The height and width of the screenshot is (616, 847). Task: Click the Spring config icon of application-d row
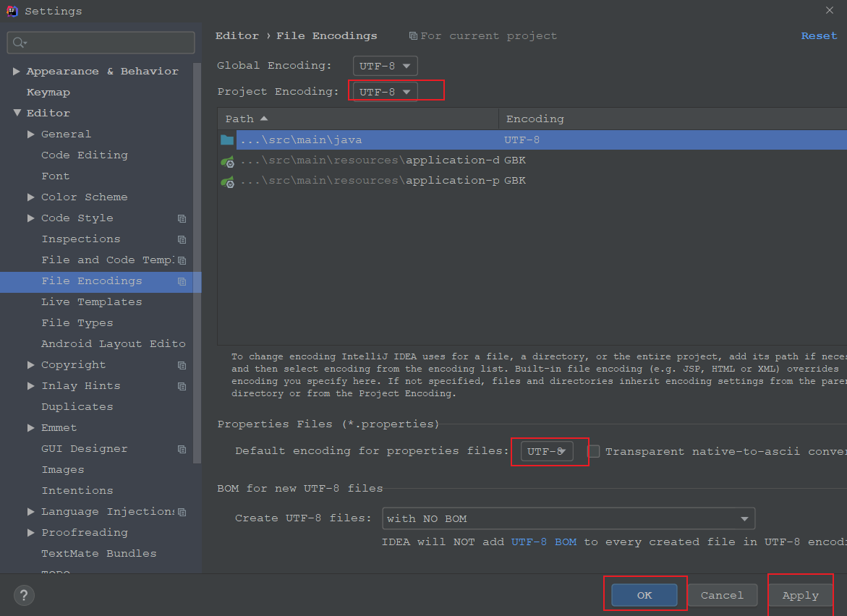[x=227, y=161]
